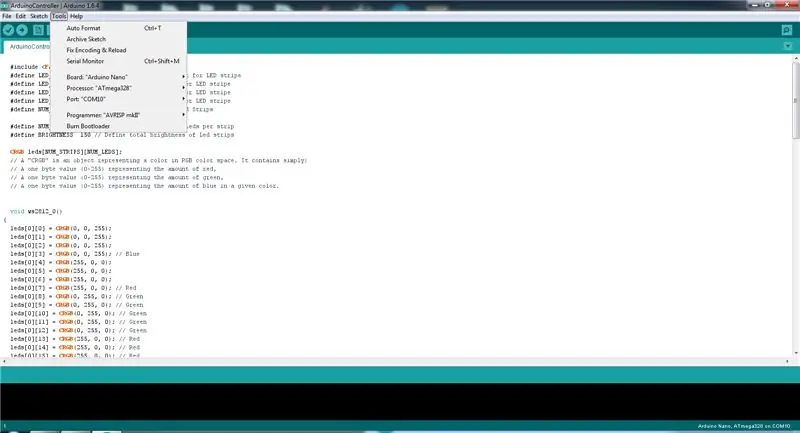This screenshot has height=433, width=800.
Task: Click the "leds[0][10]" code line
Action: (78, 314)
